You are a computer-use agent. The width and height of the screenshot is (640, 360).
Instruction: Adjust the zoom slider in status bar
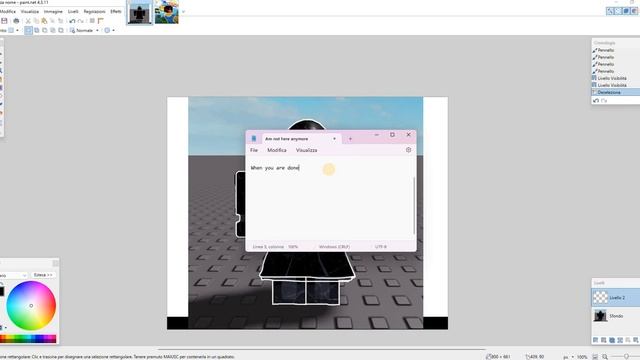(627, 357)
